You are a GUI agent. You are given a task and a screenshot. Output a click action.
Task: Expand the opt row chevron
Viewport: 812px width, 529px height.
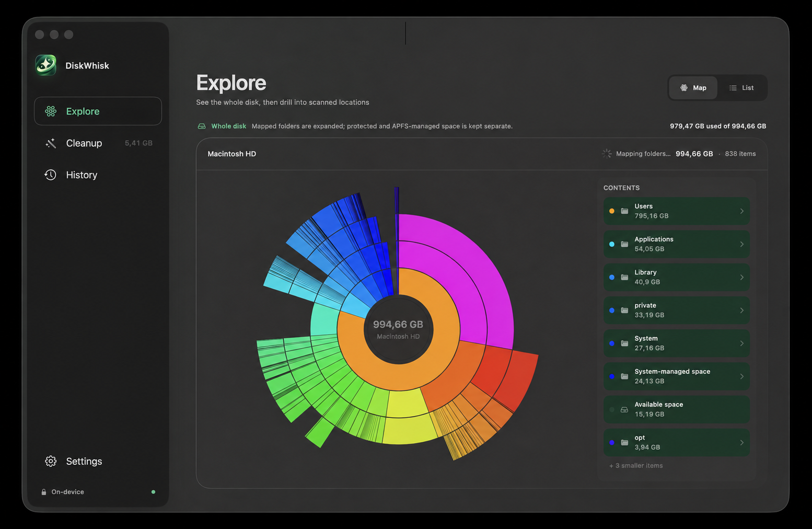point(741,443)
